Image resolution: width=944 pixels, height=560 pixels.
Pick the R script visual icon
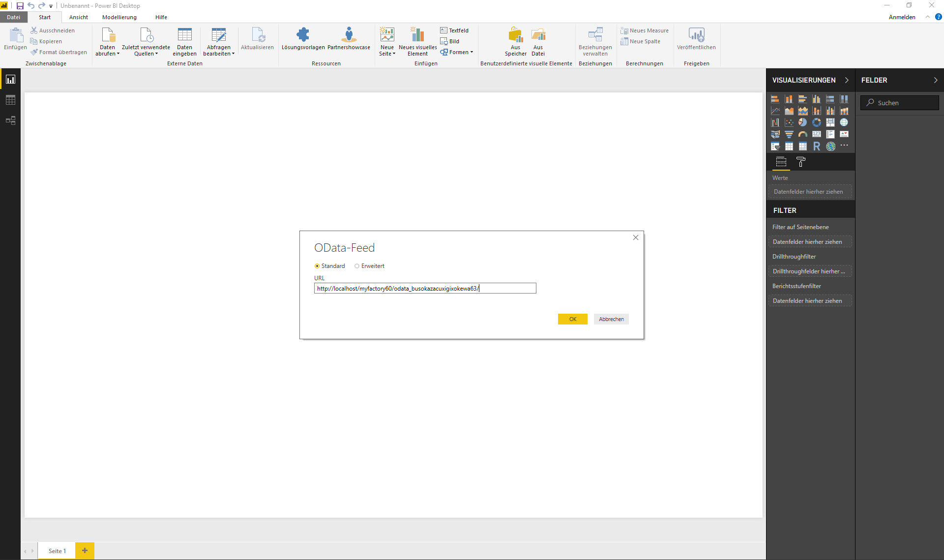816,146
